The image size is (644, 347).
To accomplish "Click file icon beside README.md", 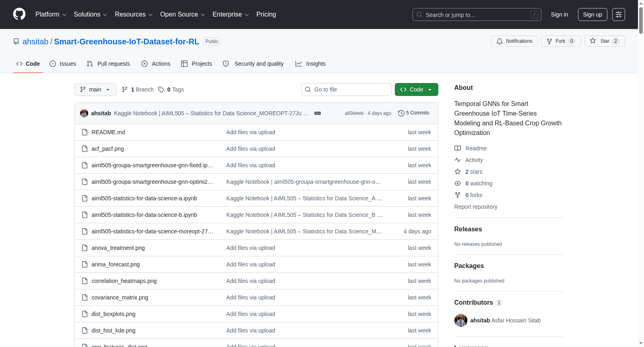I will 85,132.
